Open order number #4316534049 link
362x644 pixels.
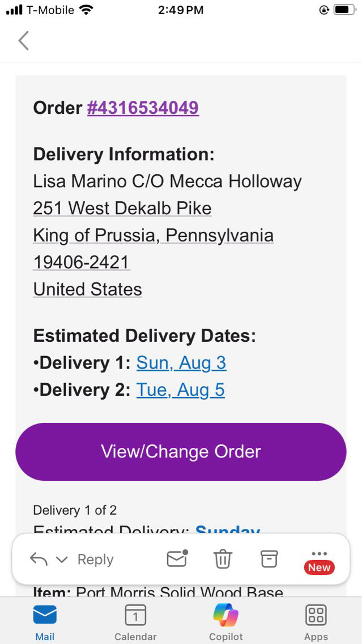[143, 108]
